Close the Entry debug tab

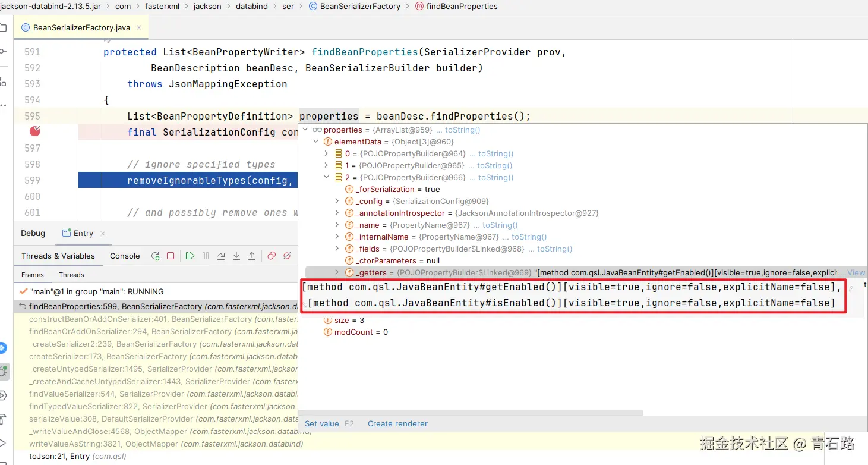click(103, 234)
